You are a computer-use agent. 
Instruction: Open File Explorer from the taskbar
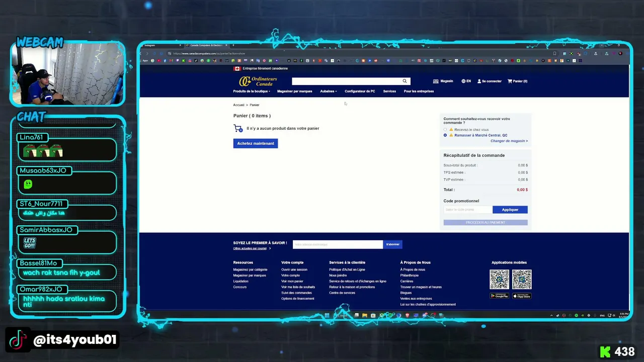coord(365,315)
